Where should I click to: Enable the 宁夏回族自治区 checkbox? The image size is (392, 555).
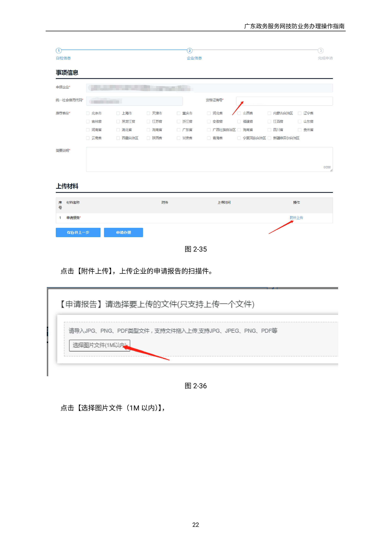[239, 138]
